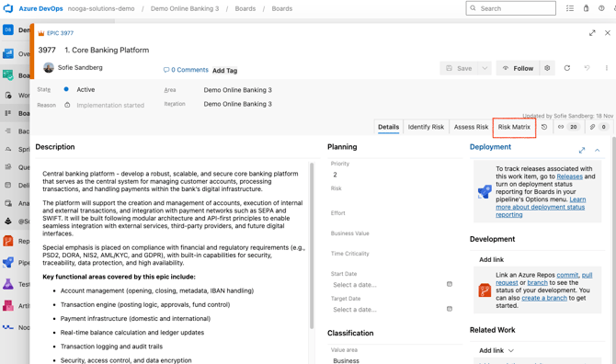The width and height of the screenshot is (616, 364).
Task: Open Pipelines icon in sidebar
Action: pyautogui.click(x=8, y=262)
